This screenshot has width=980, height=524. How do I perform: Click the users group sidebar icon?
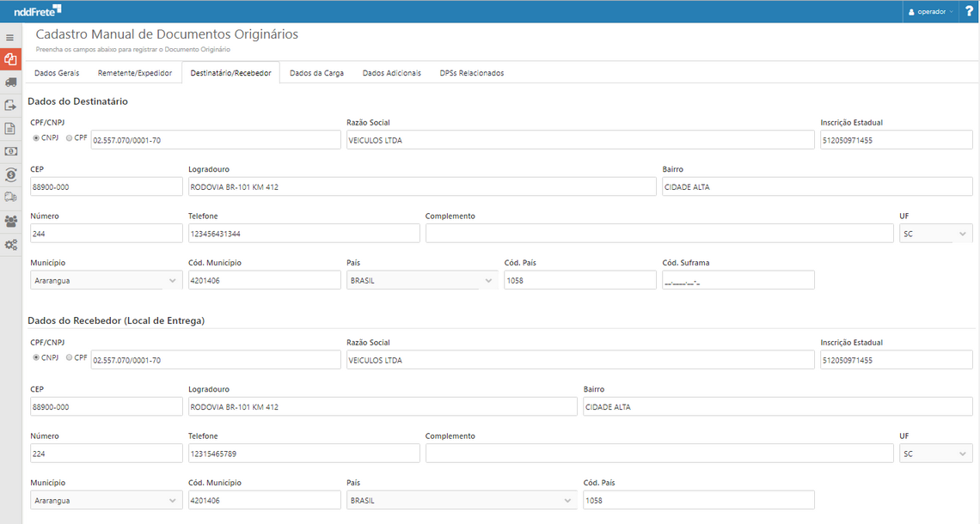[10, 221]
